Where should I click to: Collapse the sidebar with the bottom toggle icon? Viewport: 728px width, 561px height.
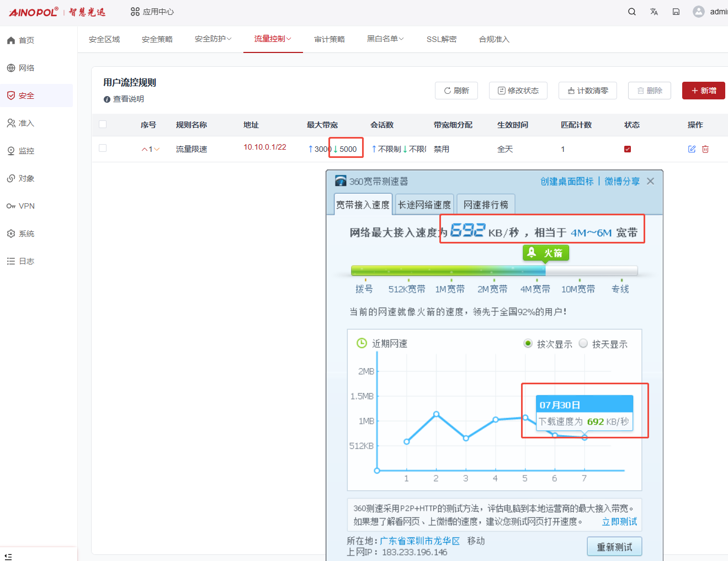8,556
